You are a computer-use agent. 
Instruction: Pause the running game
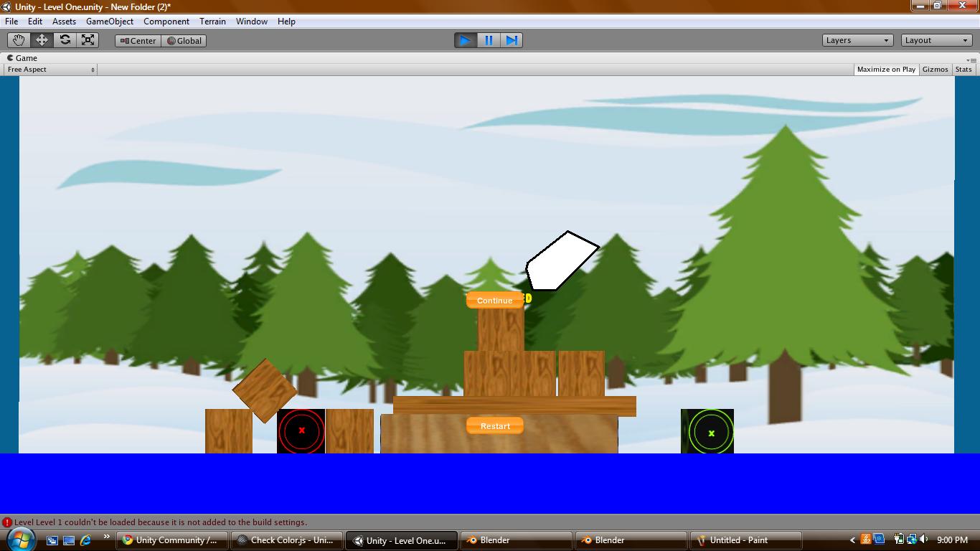pos(488,40)
